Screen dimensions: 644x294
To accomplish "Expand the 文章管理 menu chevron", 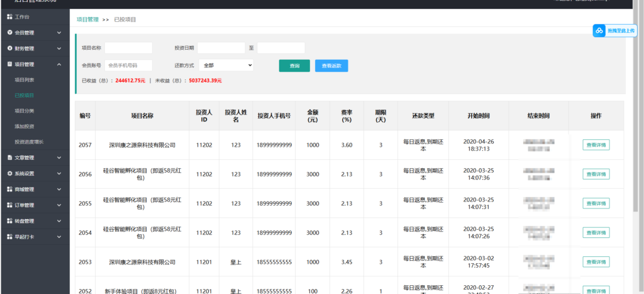I will 59,157.
